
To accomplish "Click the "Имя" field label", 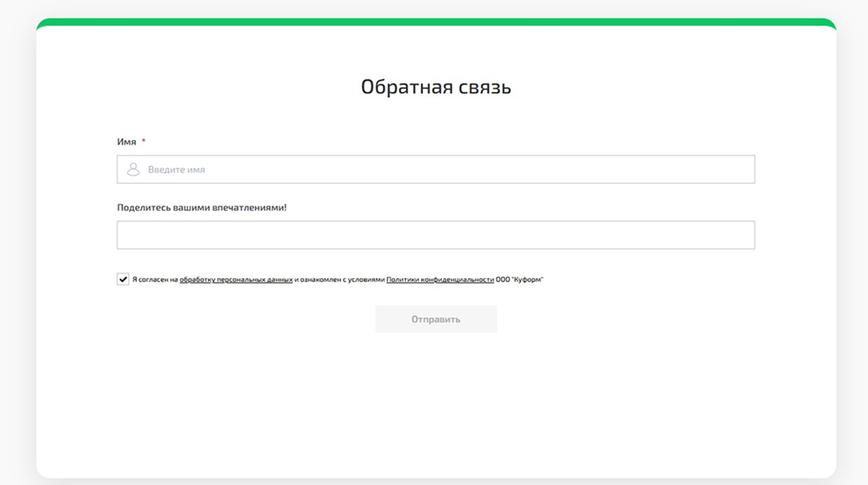I will click(126, 142).
